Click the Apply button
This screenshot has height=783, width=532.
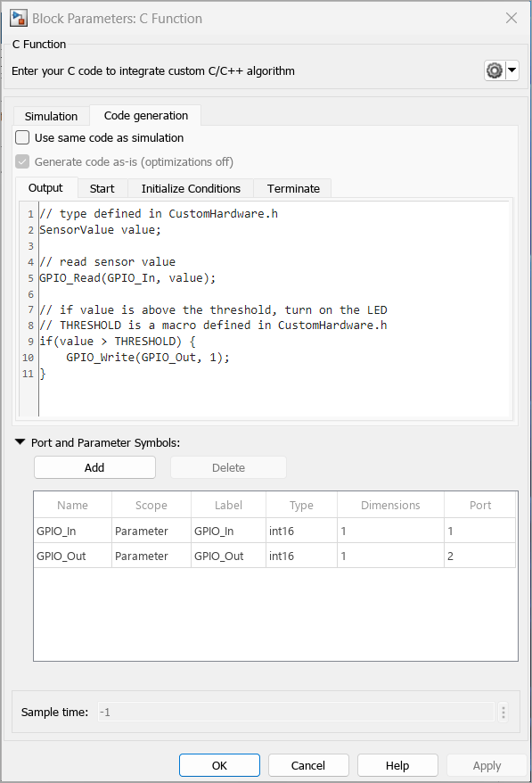coord(487,765)
